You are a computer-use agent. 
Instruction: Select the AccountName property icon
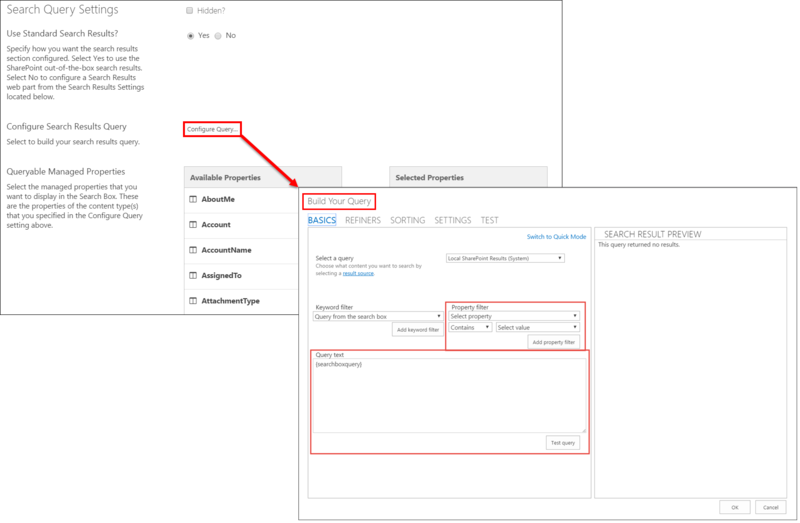(x=193, y=250)
